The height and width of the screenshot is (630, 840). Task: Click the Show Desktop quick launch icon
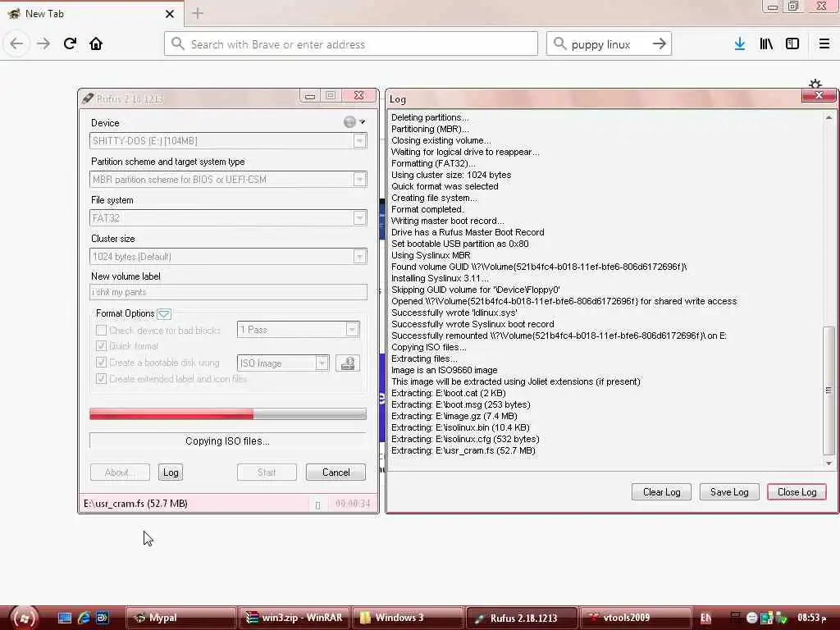click(65, 618)
